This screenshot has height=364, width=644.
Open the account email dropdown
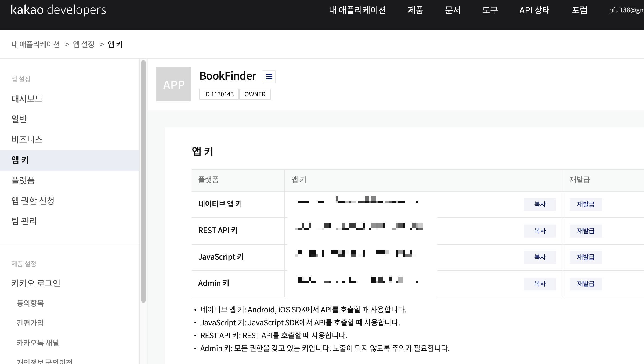(626, 10)
